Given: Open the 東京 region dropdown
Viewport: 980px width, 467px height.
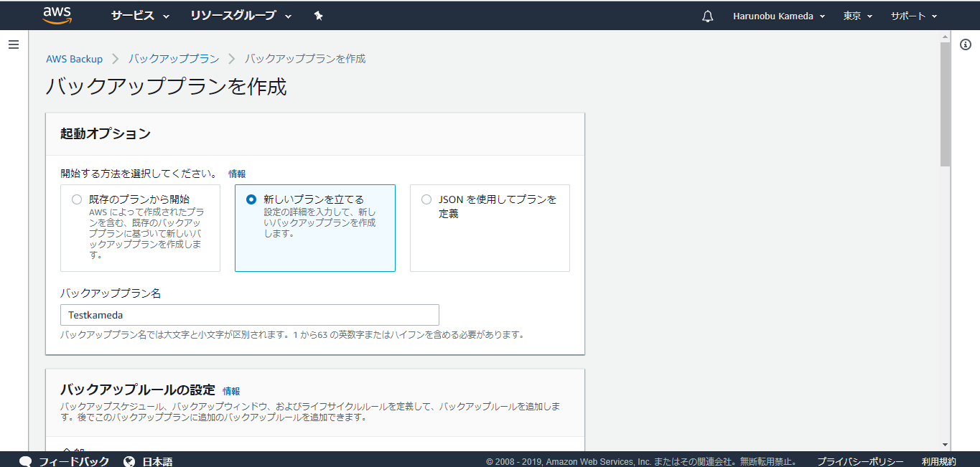Looking at the screenshot, I should tap(858, 16).
